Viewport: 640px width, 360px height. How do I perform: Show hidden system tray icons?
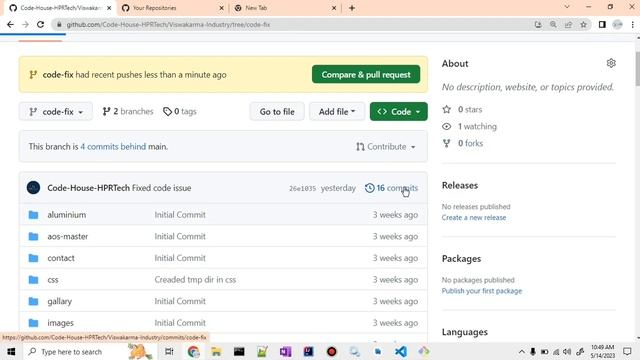tap(522, 351)
